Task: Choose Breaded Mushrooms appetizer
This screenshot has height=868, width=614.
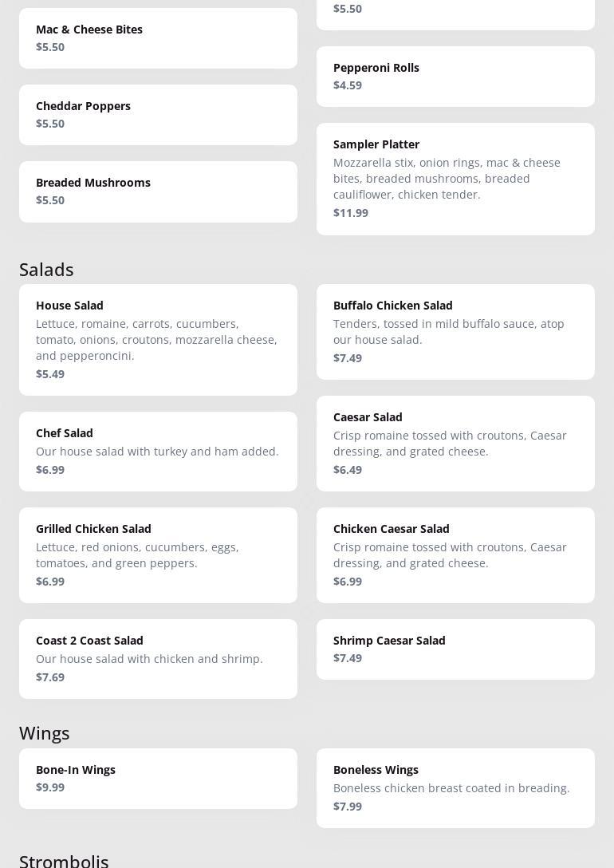Action: coord(158,191)
